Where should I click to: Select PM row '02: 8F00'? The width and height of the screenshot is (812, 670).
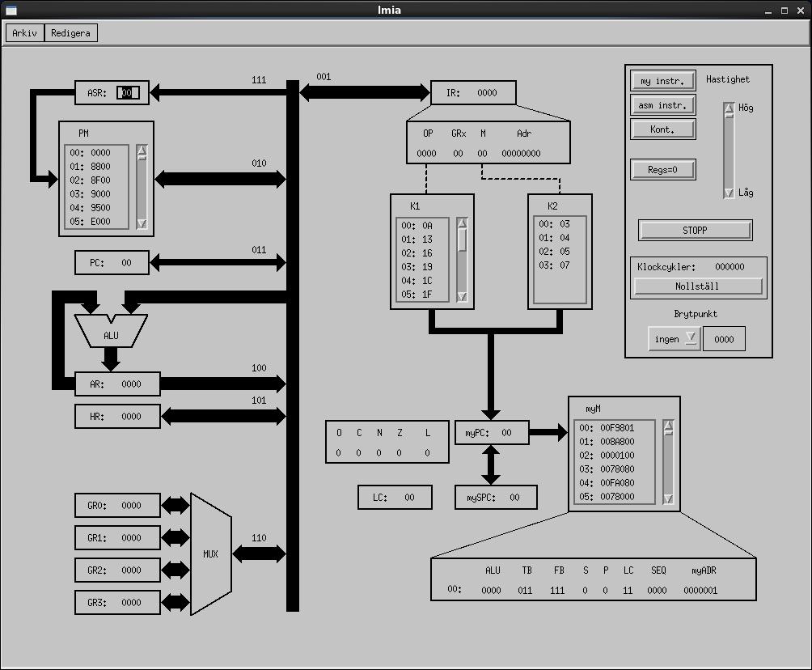point(95,180)
